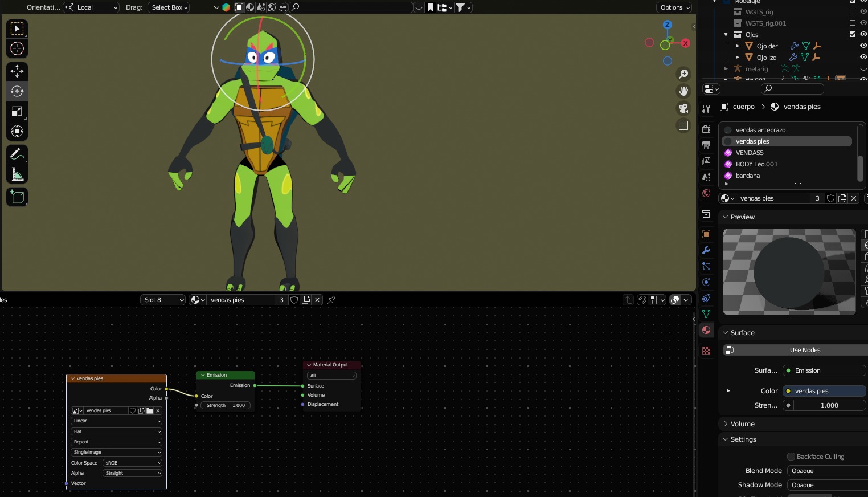Open the Texture checker properties tab

point(706,351)
